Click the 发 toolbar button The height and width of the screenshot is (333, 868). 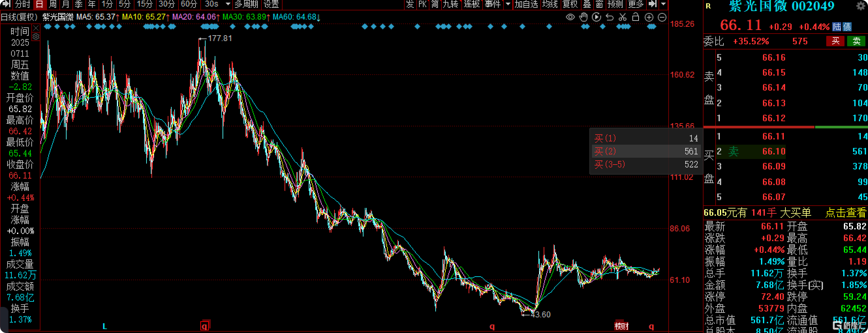point(410,4)
